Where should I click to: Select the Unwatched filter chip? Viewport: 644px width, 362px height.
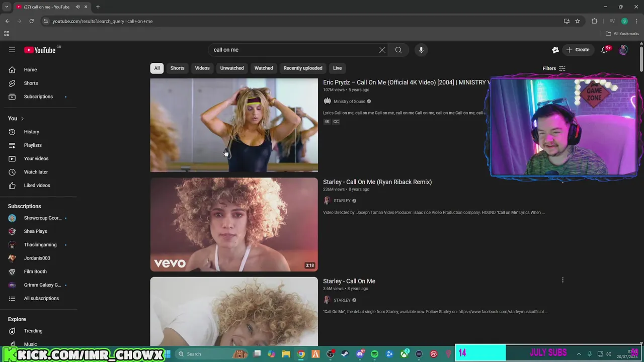tap(232, 68)
